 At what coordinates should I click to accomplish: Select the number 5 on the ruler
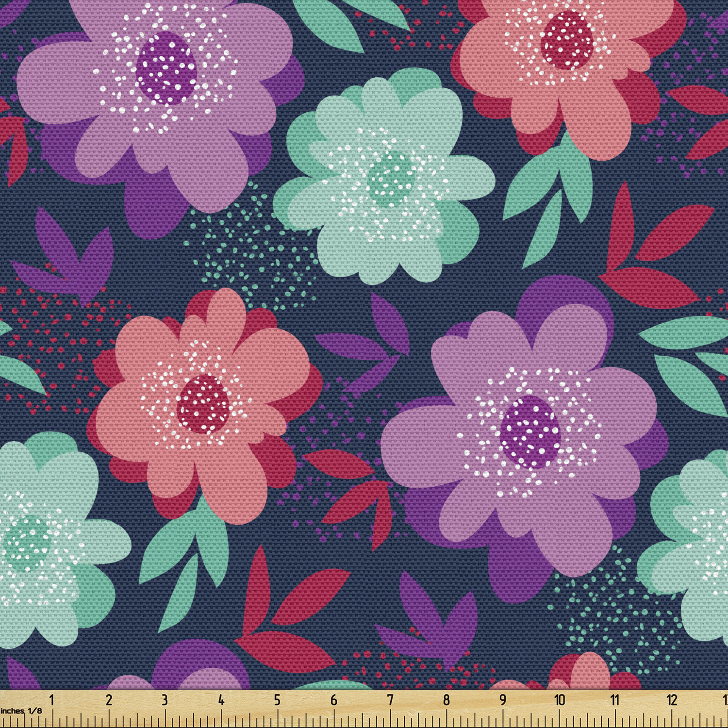tap(277, 700)
